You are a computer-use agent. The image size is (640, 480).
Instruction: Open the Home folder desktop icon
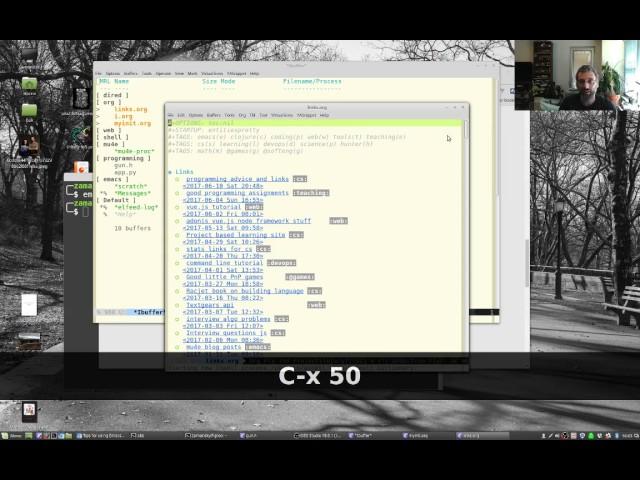point(29,86)
